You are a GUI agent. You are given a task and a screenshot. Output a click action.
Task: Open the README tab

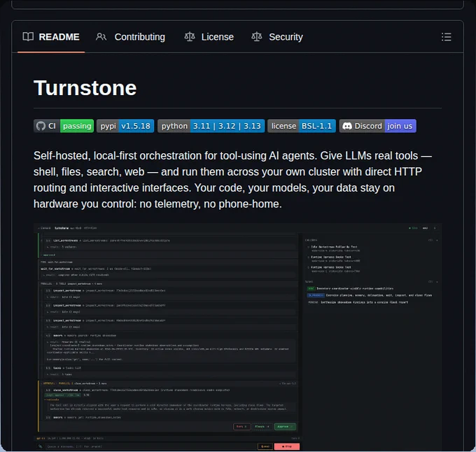51,37
